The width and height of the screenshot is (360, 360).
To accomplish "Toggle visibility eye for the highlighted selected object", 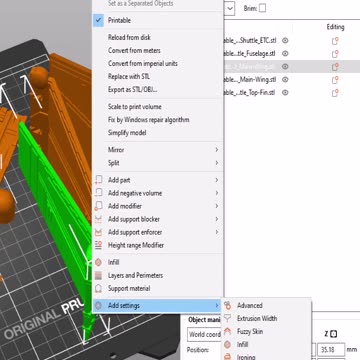I will pos(285,67).
